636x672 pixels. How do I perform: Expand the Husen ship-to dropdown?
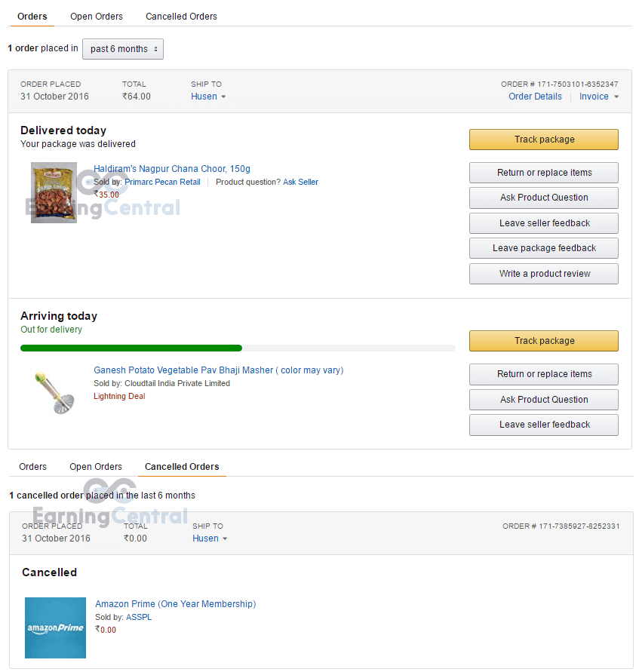tap(207, 96)
